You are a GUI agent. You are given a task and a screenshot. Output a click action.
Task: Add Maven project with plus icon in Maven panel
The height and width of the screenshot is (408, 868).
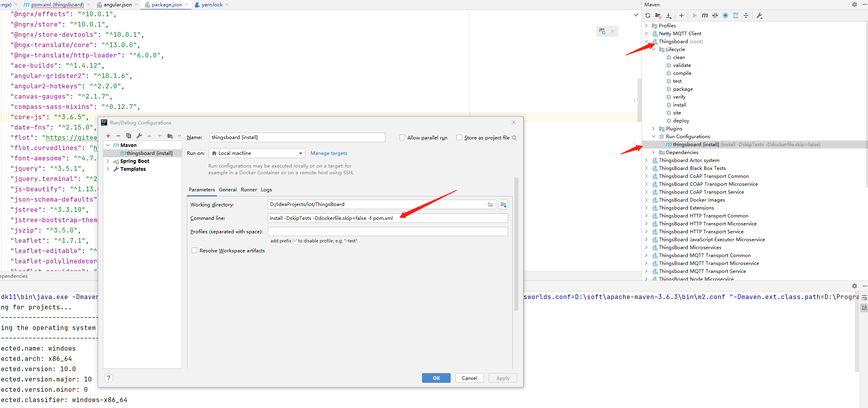tap(681, 15)
